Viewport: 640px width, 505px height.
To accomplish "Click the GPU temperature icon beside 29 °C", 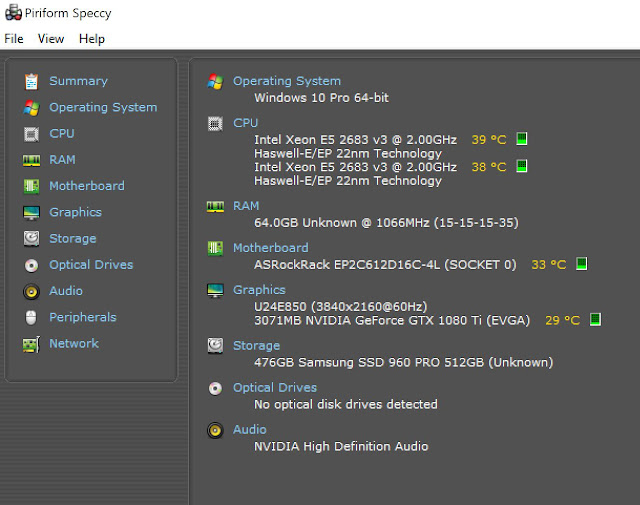I will coord(596,319).
